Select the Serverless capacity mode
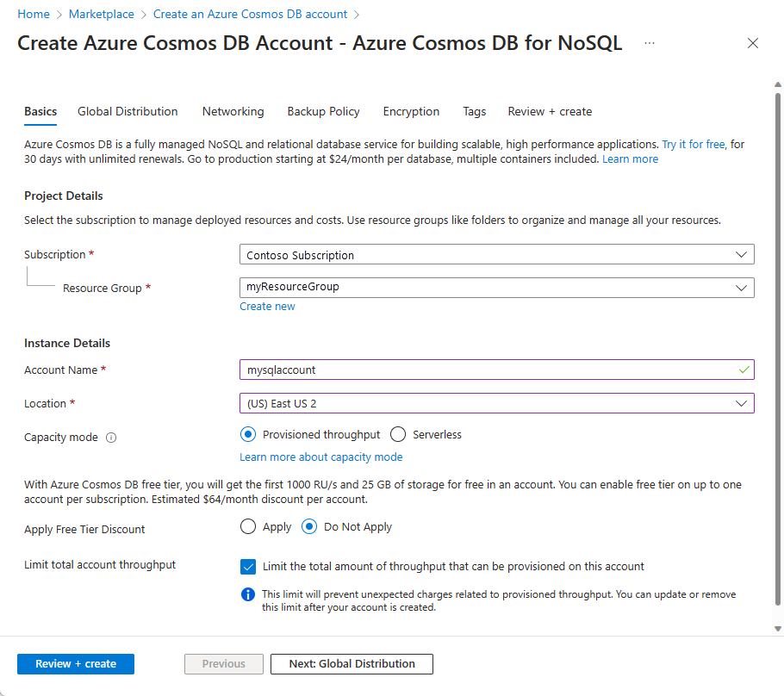The height and width of the screenshot is (696, 784). [397, 434]
